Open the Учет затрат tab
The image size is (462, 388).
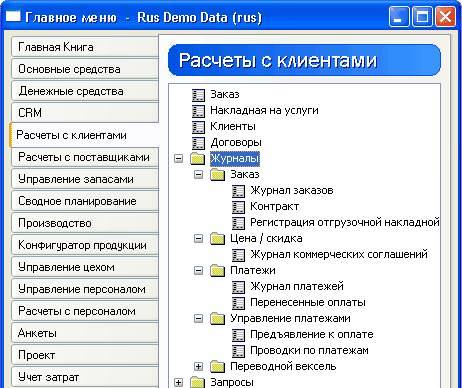tap(85, 377)
